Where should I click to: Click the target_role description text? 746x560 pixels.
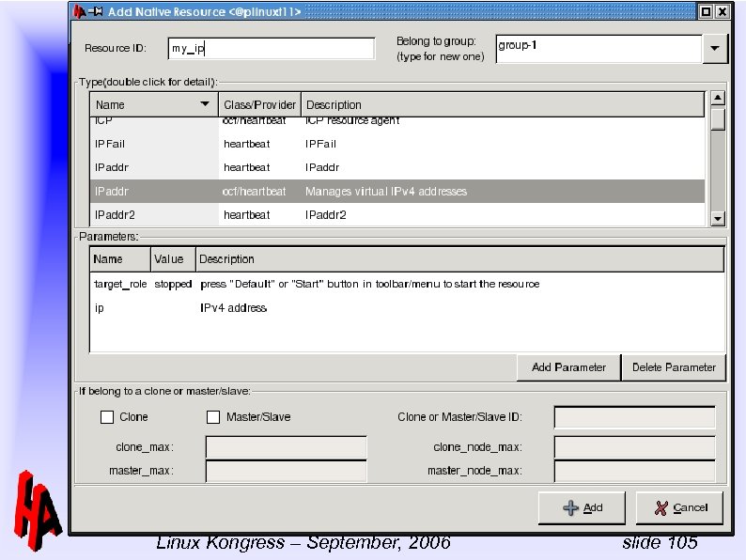369,284
